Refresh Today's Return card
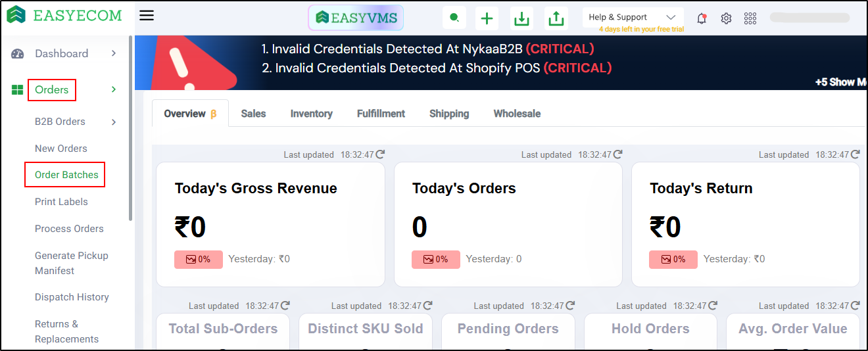Screen dimensions: 868x351 click(855, 154)
